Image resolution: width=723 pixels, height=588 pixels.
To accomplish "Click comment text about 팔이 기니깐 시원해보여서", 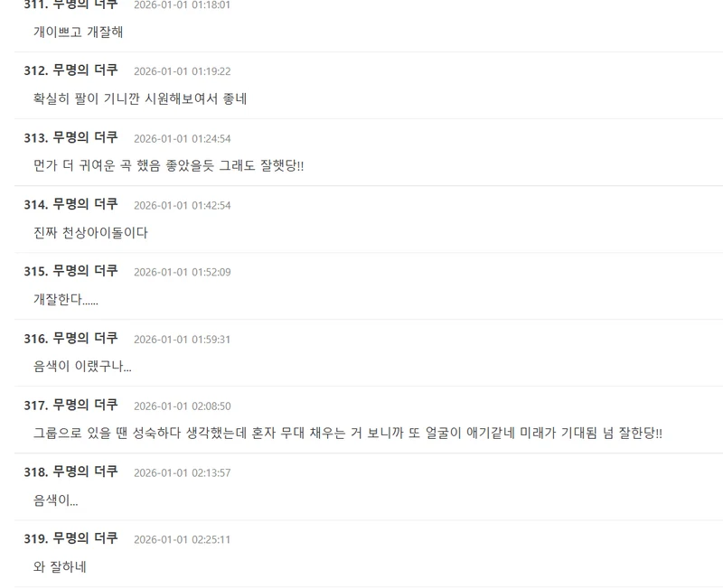I will (x=140, y=98).
